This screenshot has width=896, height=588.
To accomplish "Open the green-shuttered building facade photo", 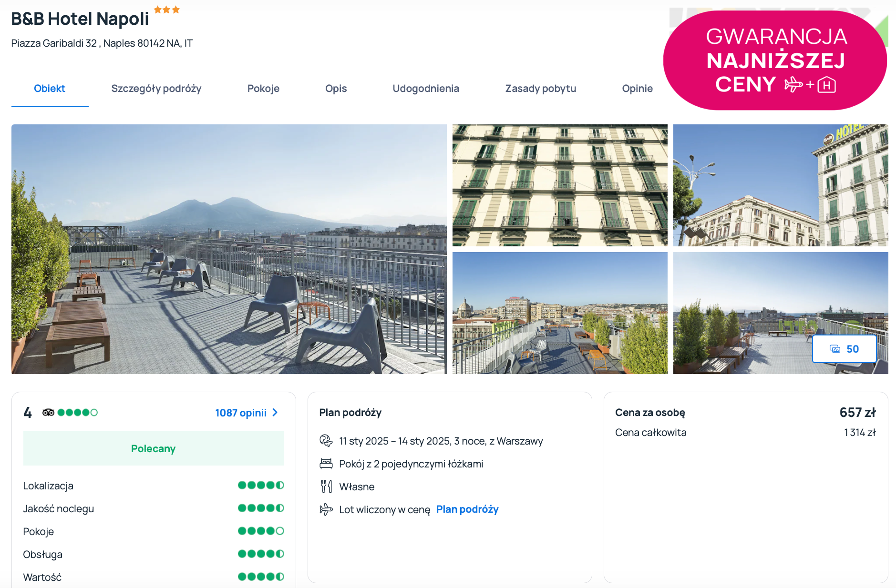I will pyautogui.click(x=560, y=185).
